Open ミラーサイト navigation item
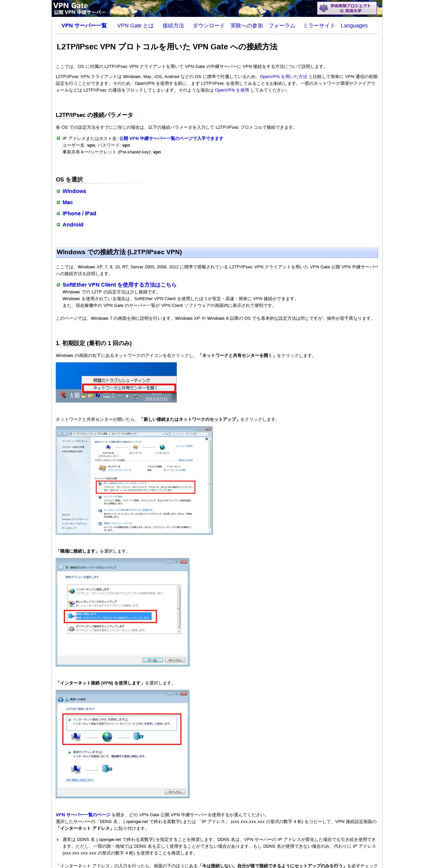 pos(319,26)
